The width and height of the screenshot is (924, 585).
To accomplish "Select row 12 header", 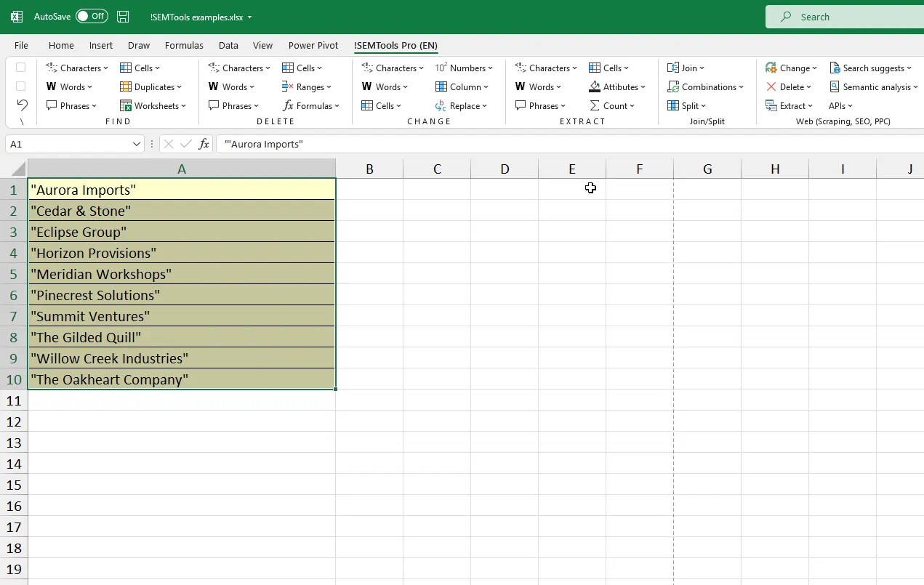I will (14, 421).
